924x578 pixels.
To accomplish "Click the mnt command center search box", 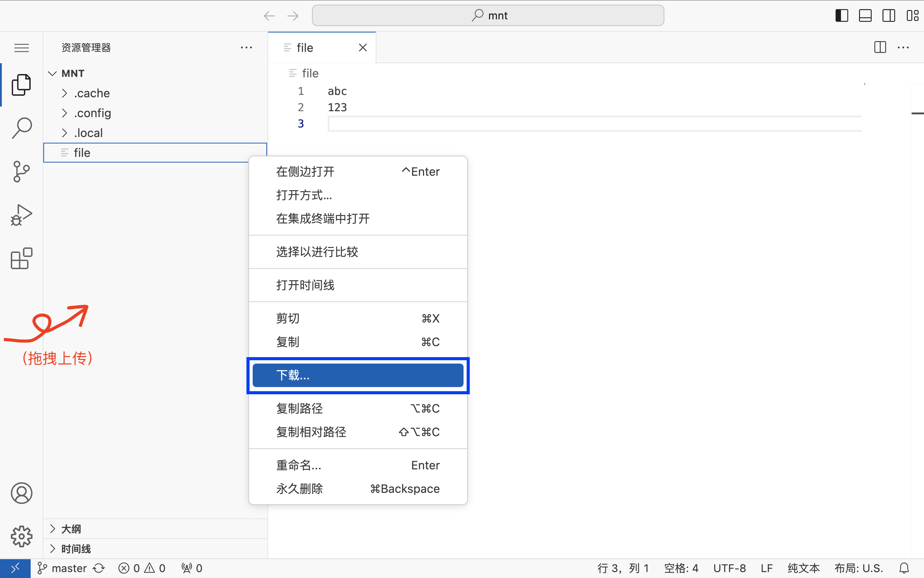I will click(x=488, y=16).
